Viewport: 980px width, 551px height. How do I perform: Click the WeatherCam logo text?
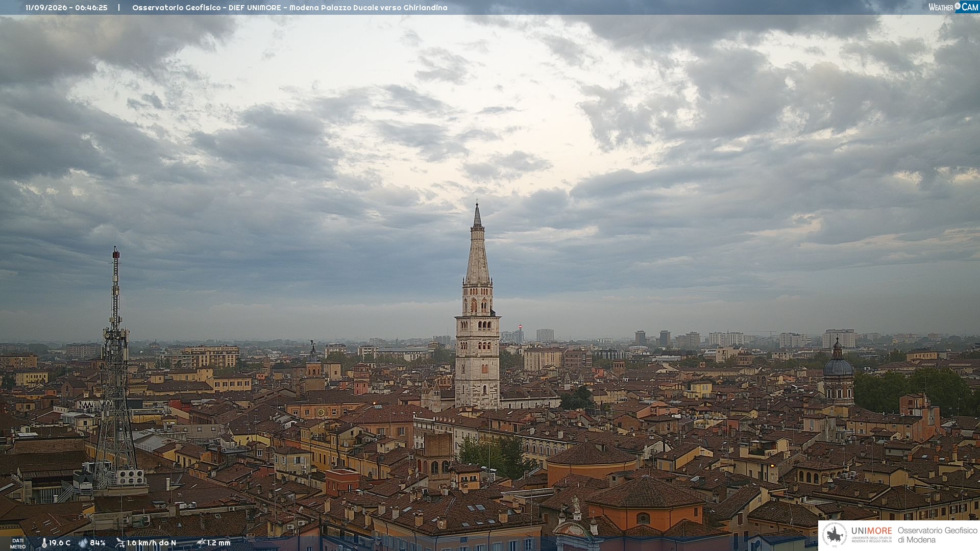pos(953,7)
